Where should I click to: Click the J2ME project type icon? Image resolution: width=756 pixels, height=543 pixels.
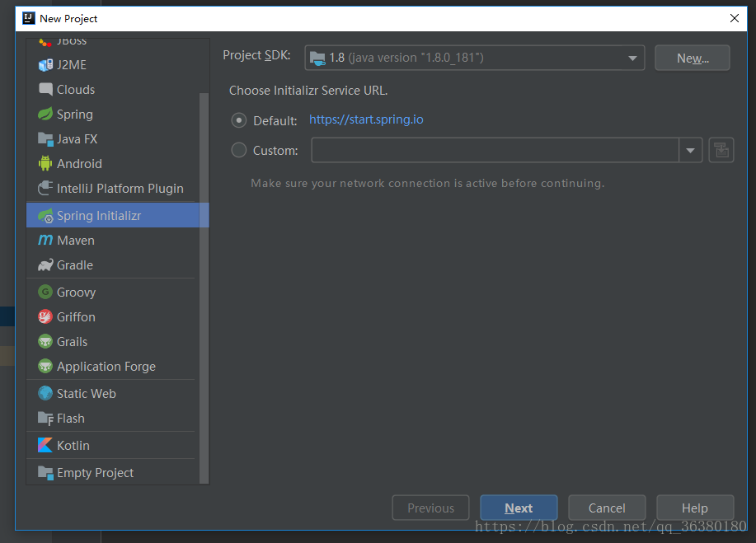tap(45, 65)
